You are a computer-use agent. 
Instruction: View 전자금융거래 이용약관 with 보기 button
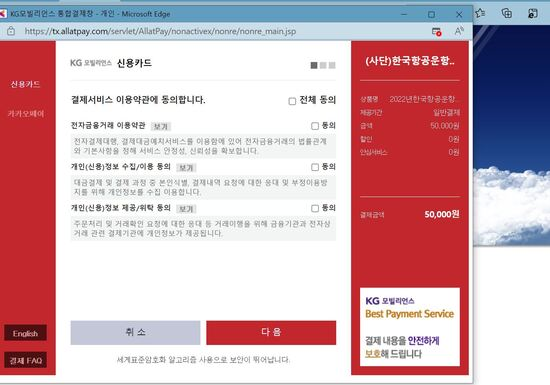point(161,127)
